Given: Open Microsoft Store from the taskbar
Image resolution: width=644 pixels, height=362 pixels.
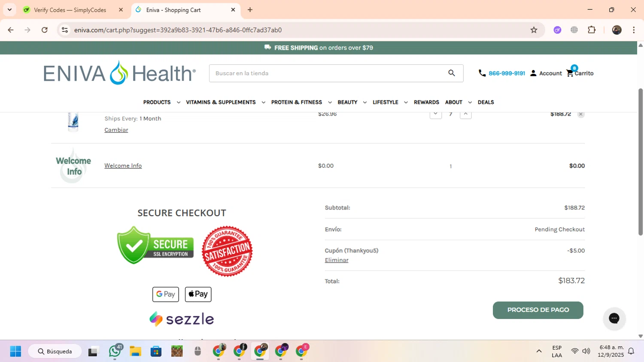Looking at the screenshot, I should tap(156, 351).
